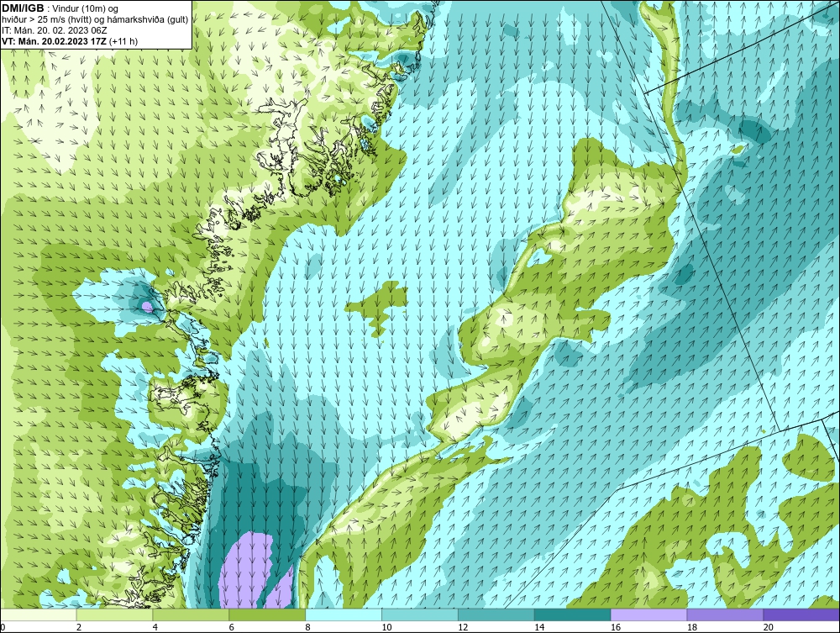Click the DMI/IGB title text
Image resolution: width=840 pixels, height=633 pixels.
point(23,8)
